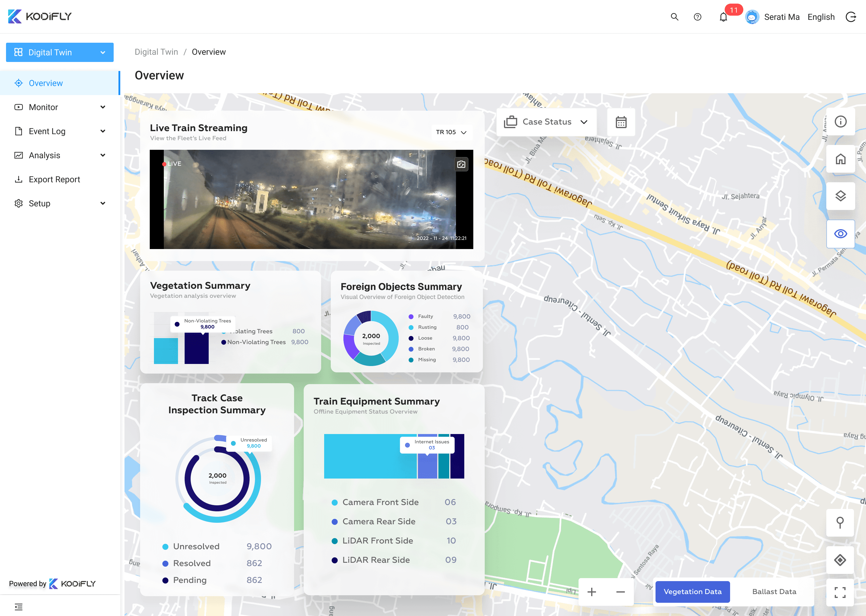Click the Kodifly logo in header

[40, 16]
